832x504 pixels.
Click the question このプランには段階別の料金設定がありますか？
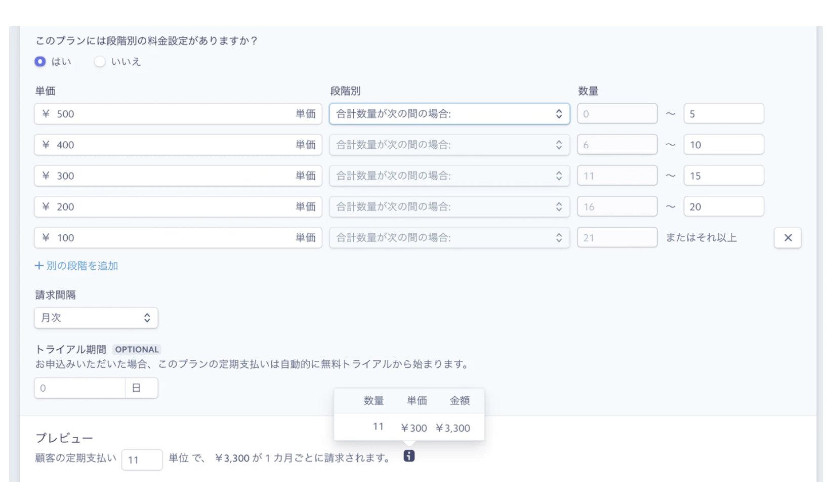coord(147,40)
